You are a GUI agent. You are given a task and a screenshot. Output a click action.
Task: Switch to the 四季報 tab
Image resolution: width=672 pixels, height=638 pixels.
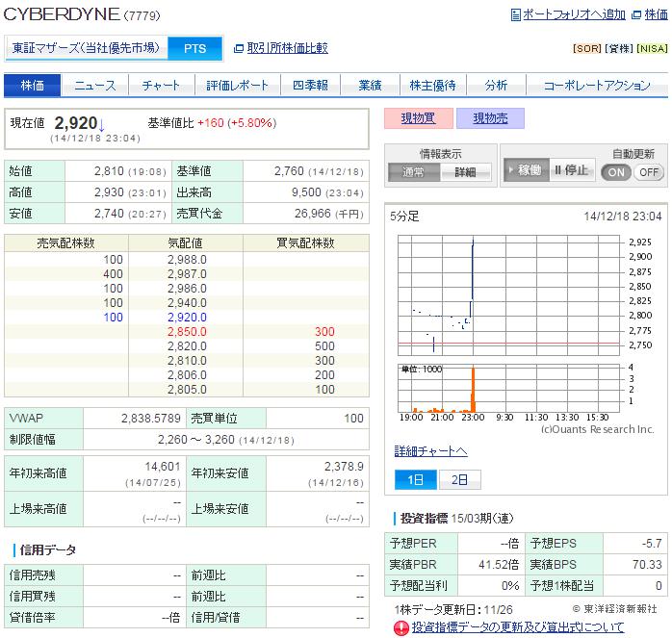(x=310, y=86)
